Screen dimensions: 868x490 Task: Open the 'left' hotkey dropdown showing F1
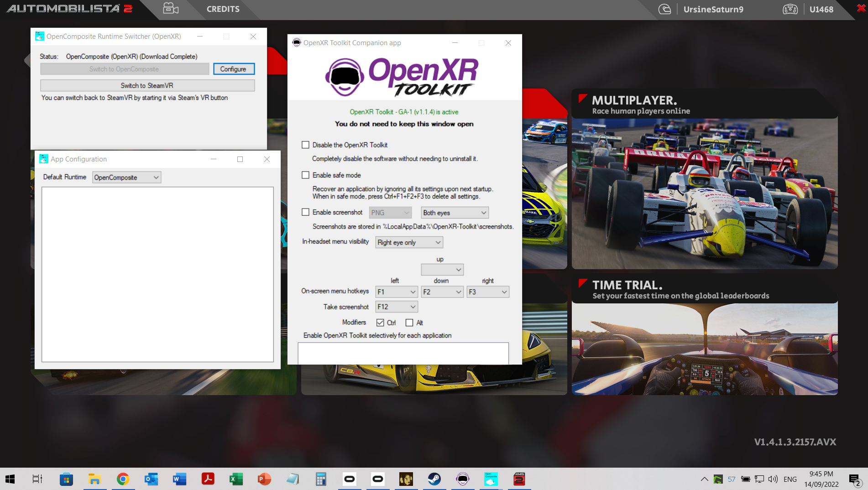pos(397,292)
